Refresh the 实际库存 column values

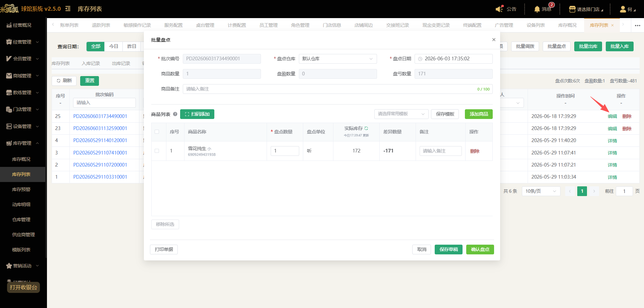pyautogui.click(x=366, y=128)
